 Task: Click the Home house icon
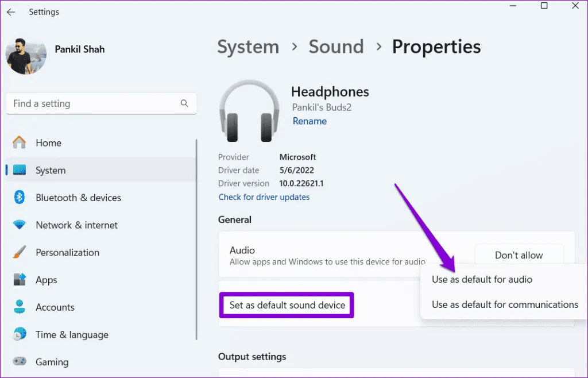20,143
